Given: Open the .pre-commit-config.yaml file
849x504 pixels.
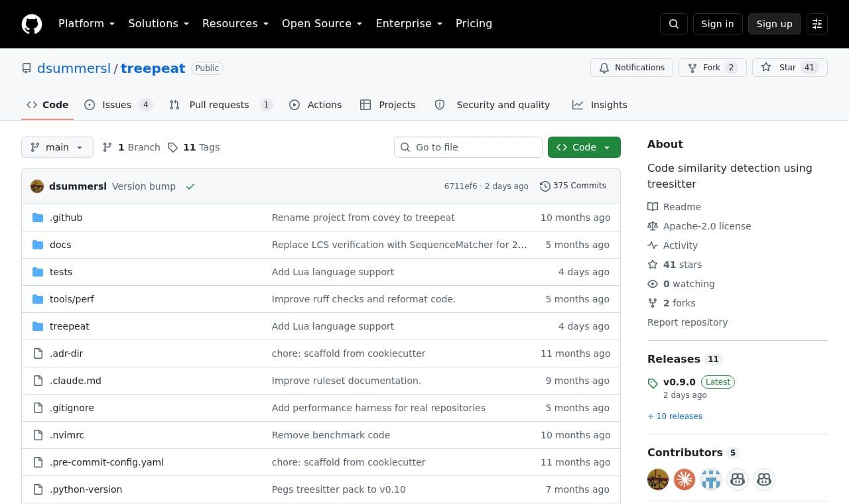Looking at the screenshot, I should pos(107,462).
